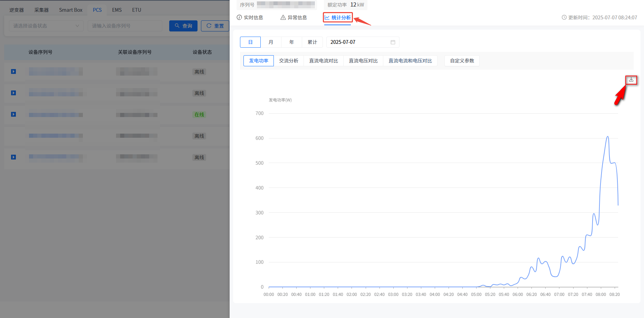Screen dimensions: 644x318
Task: Select the 累计 (cumulative) period option
Action: 312,42
